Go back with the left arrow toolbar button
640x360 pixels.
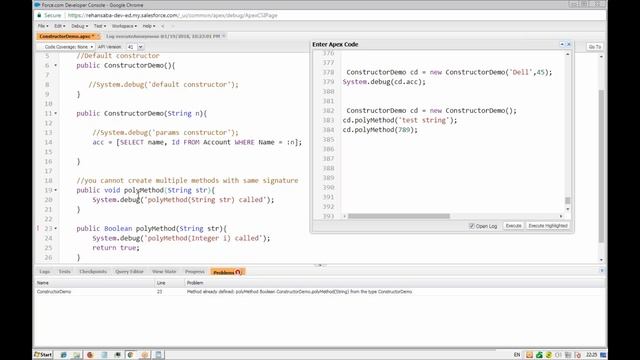coord(163,26)
